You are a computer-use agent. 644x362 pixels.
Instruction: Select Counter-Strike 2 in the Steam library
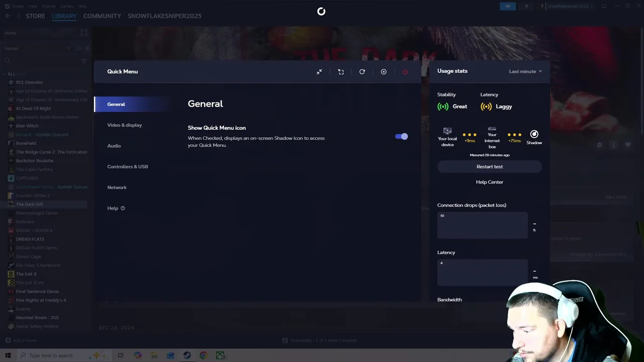click(33, 196)
